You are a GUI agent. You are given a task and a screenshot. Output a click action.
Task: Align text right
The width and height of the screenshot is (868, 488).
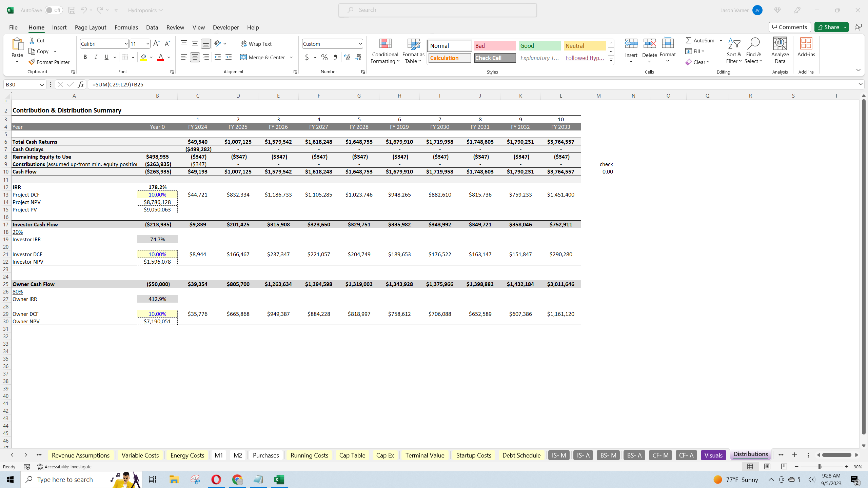point(206,57)
